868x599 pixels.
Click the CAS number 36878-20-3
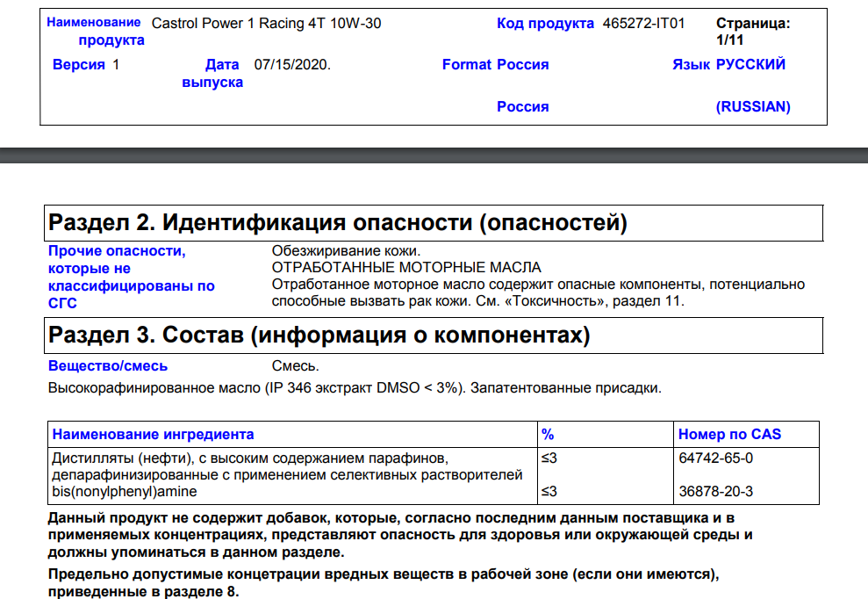tap(716, 492)
